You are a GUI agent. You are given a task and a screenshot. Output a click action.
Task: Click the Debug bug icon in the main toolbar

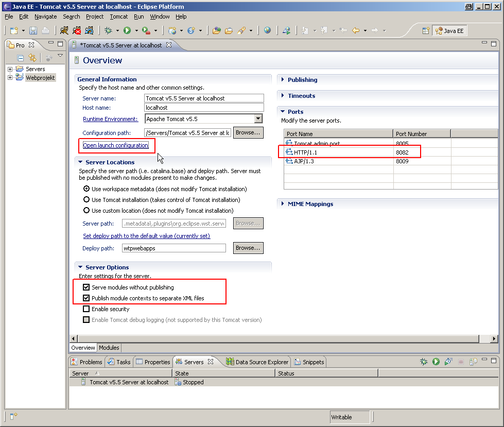click(x=108, y=30)
